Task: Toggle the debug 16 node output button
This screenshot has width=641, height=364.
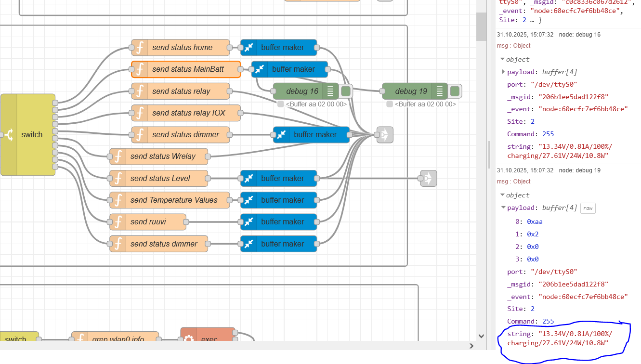Action: [346, 91]
